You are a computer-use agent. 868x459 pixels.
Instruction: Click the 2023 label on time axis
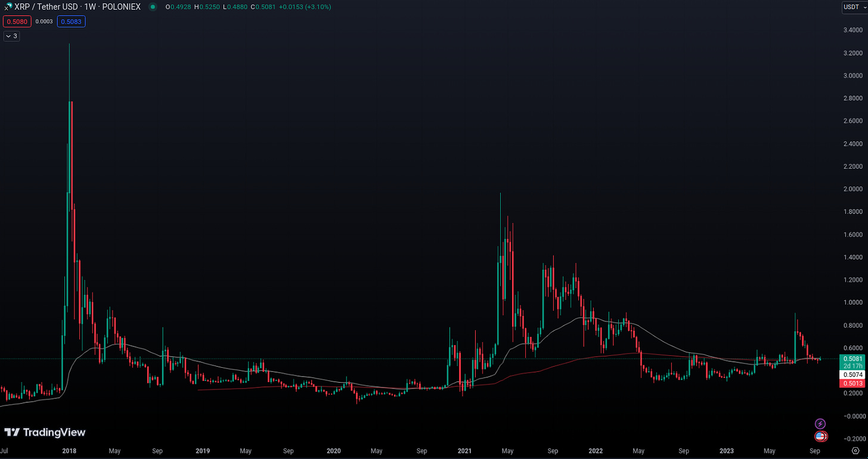click(727, 451)
